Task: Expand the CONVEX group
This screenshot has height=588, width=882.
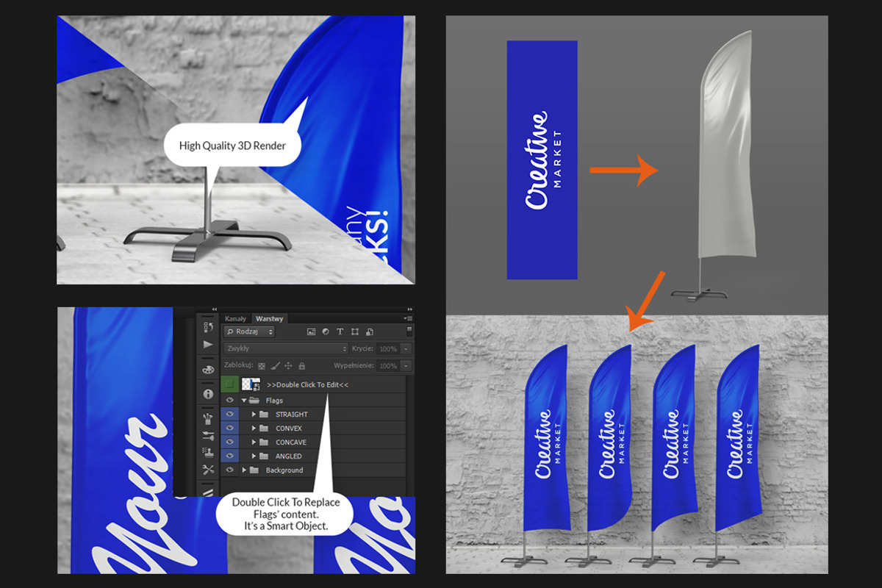Action: pyautogui.click(x=254, y=429)
